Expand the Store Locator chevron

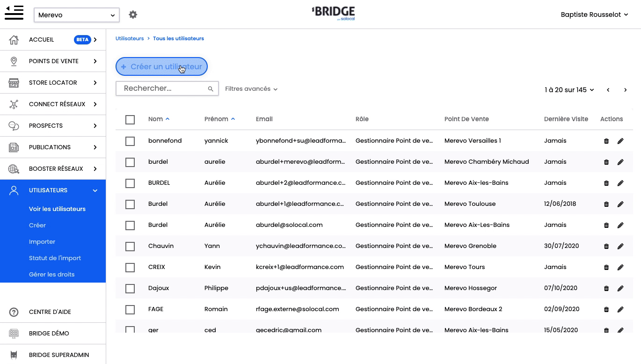(95, 83)
